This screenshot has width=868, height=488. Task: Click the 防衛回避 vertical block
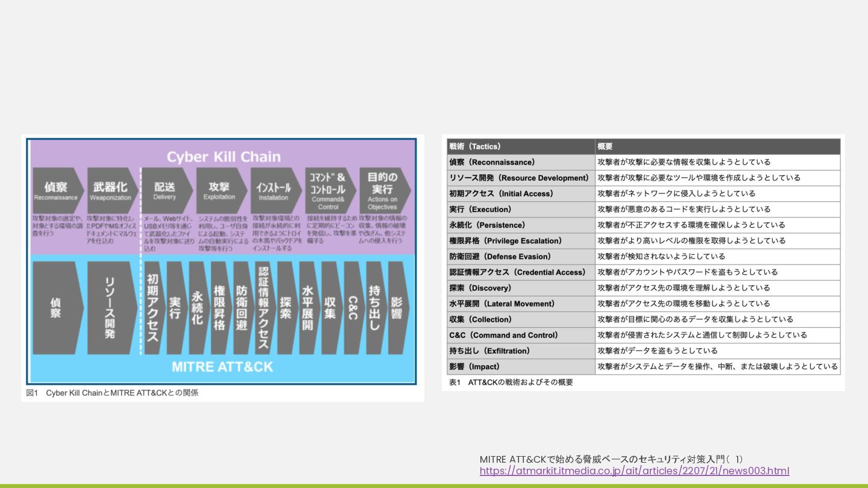[x=242, y=308]
